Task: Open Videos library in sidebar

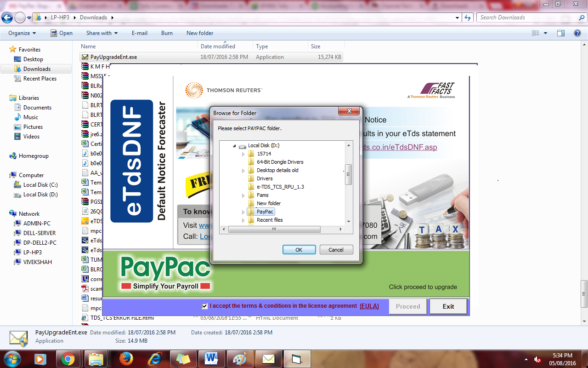Action: pos(32,137)
